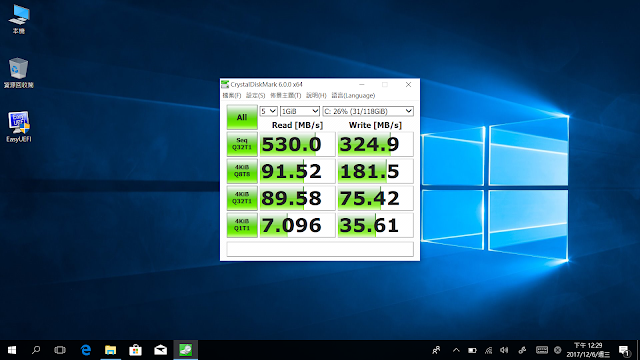Open touch keyboard tray icon
Image resolution: width=640 pixels, height=360 pixels.
(x=542, y=350)
